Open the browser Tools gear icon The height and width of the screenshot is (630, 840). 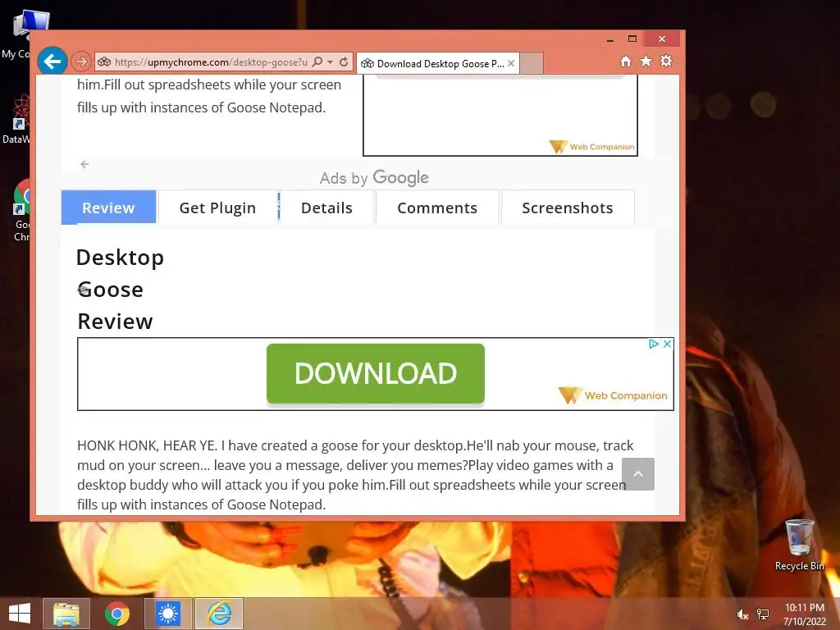[x=666, y=61]
